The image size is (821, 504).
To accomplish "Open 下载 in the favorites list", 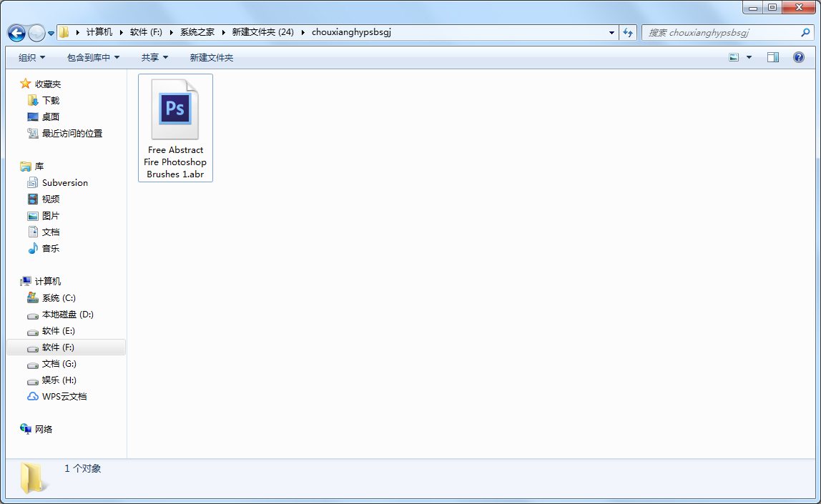I will pos(51,101).
